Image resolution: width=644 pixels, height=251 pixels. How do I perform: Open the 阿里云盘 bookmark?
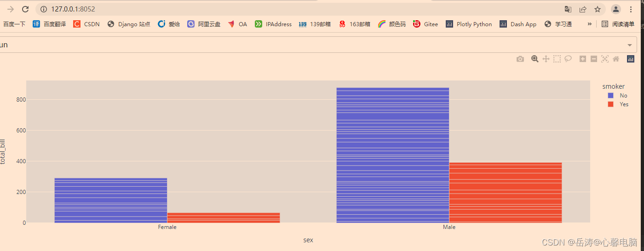tap(204, 24)
